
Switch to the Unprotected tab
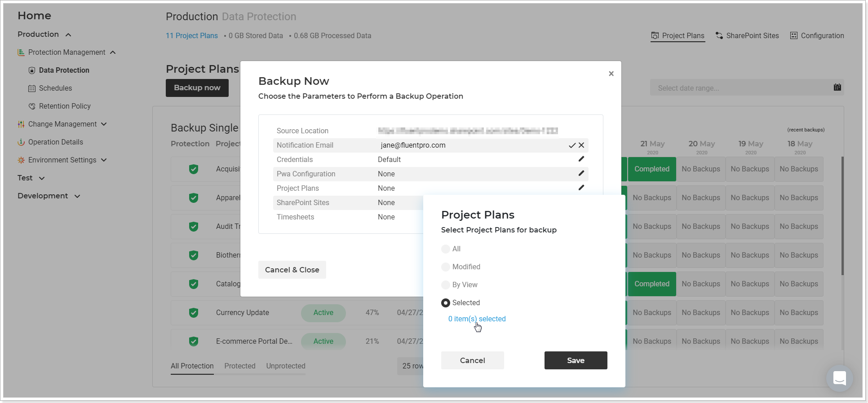pyautogui.click(x=286, y=366)
